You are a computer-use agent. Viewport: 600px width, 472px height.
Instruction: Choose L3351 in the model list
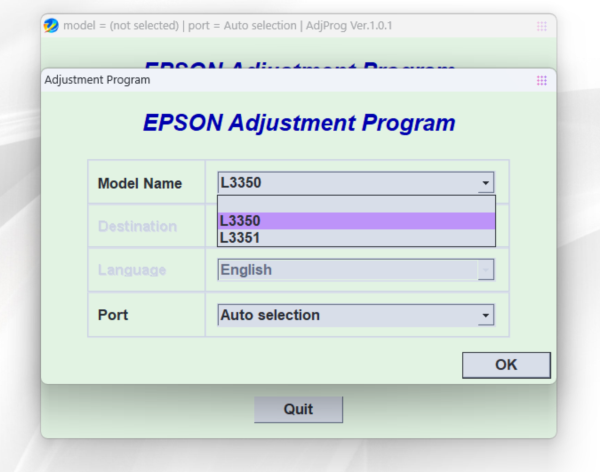click(356, 238)
